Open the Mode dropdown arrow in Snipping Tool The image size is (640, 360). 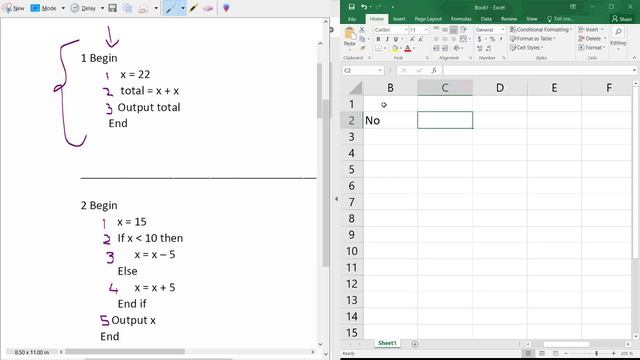click(x=63, y=8)
